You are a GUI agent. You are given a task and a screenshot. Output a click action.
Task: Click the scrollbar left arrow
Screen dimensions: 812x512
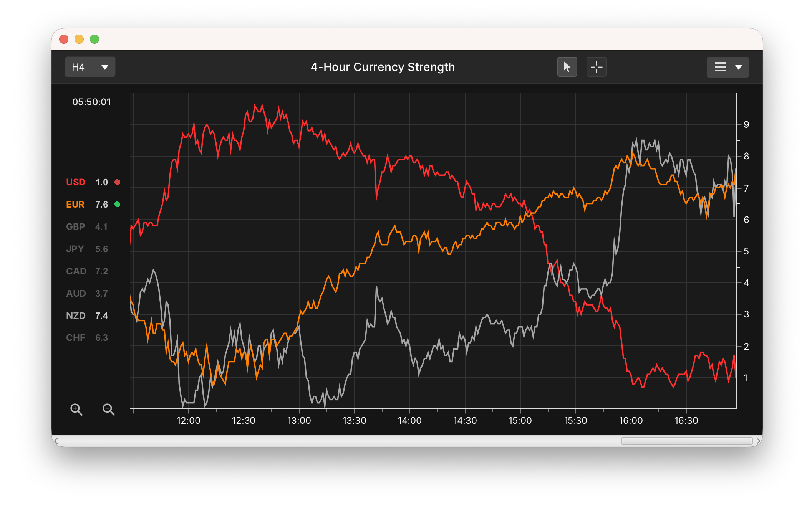coord(56,441)
